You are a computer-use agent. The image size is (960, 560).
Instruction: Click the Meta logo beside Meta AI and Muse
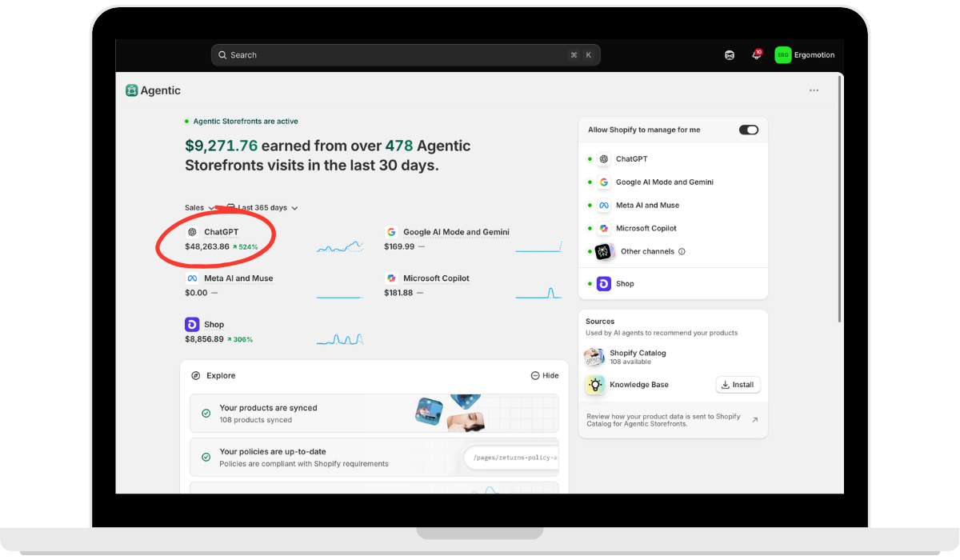coord(192,278)
